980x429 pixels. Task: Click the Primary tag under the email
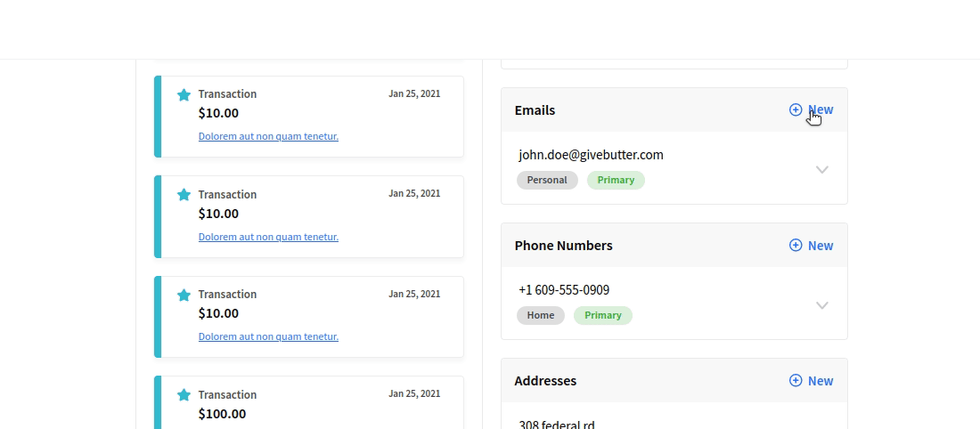pyautogui.click(x=616, y=180)
